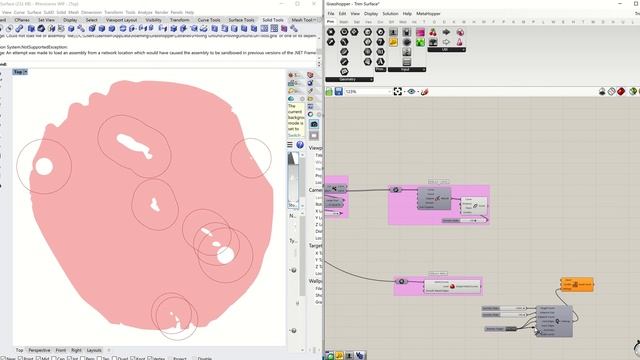This screenshot has height=360, width=640.
Task: Click the magenta solid icon in Solid Tools toolbar
Action: click(284, 29)
